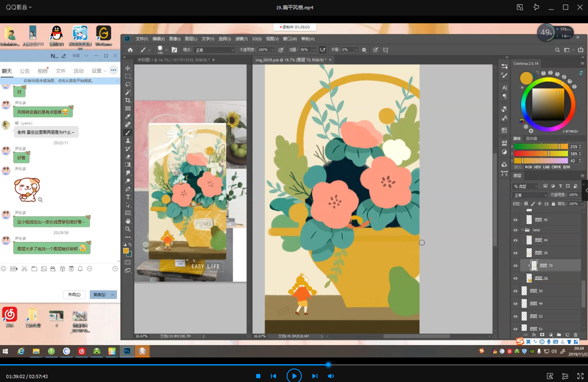The height and width of the screenshot is (382, 588).
Task: Toggle visibility of layer 图层 49
Action: 515,304
